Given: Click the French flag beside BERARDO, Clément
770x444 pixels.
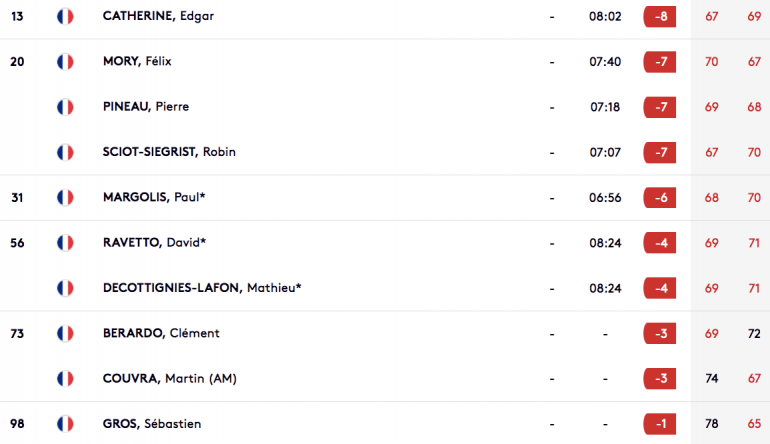Looking at the screenshot, I should [x=65, y=333].
